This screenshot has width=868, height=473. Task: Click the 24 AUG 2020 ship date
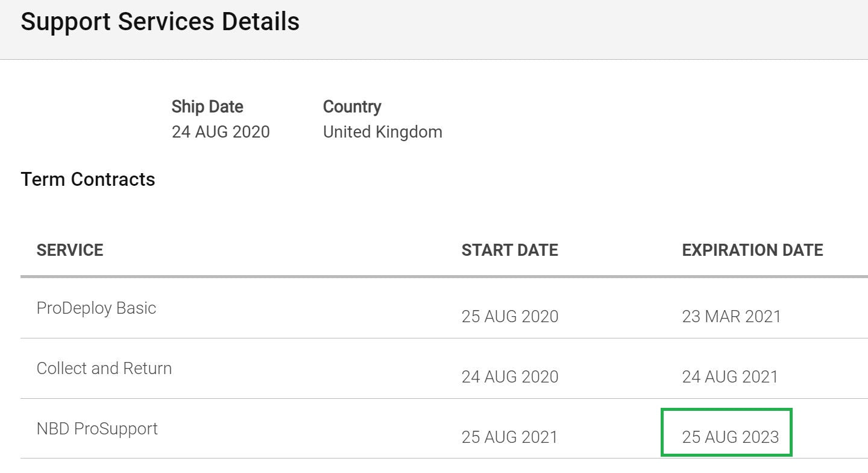pyautogui.click(x=221, y=132)
